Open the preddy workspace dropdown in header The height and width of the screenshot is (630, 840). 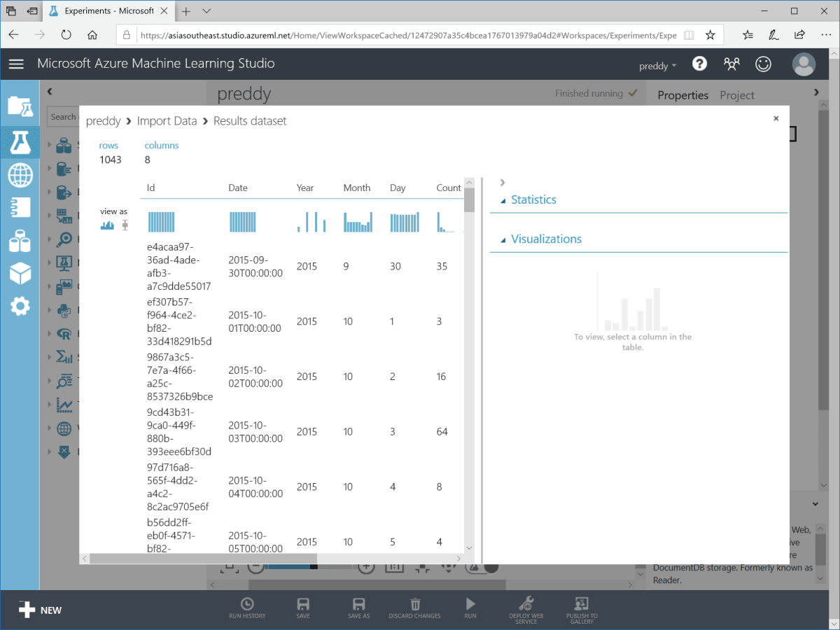click(x=658, y=66)
